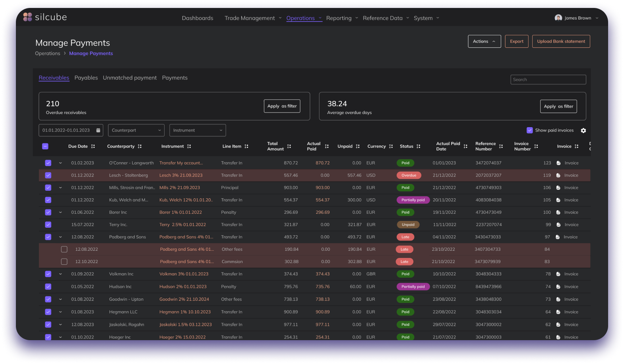Open the table settings gear icon
Screen dimensions: 624x364
(583, 130)
